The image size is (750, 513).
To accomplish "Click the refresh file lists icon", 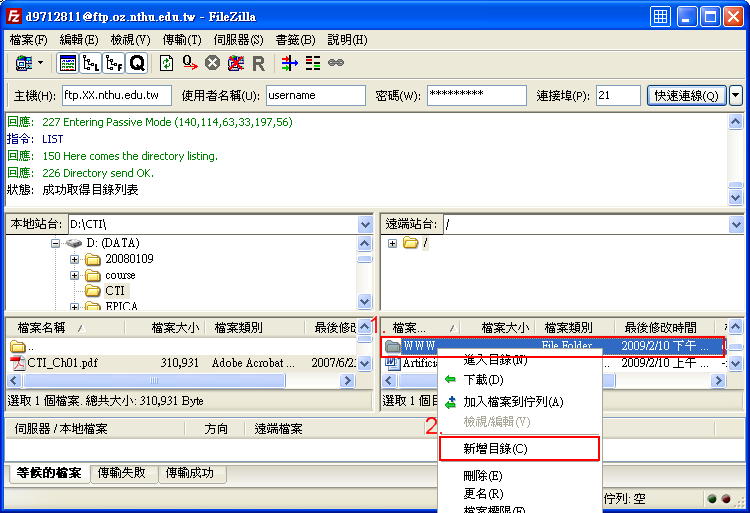I will [x=167, y=63].
